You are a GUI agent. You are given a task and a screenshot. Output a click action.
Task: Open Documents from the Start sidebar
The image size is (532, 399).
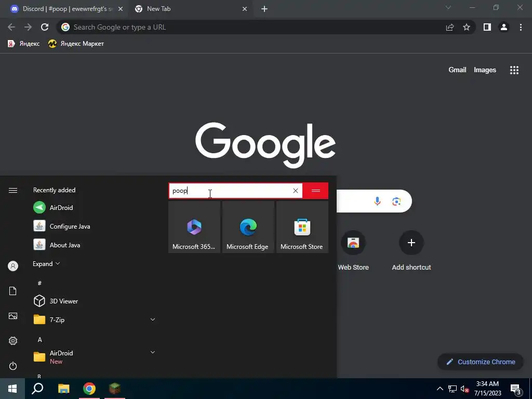click(13, 291)
